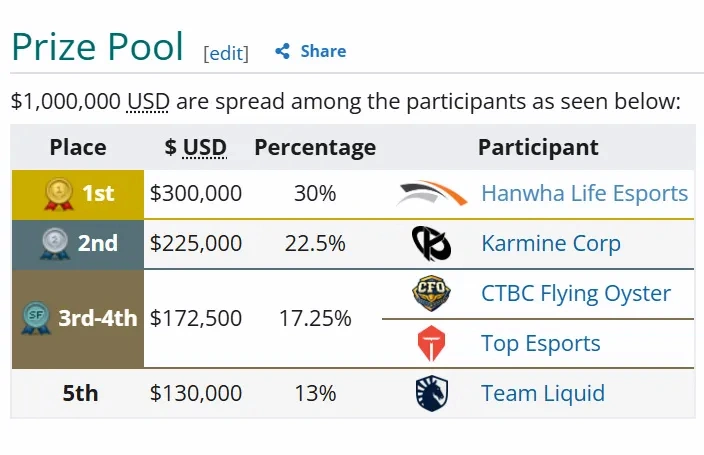704x455 pixels.
Task: Click the Hanwha Life Esports team logo
Action: pos(431,194)
